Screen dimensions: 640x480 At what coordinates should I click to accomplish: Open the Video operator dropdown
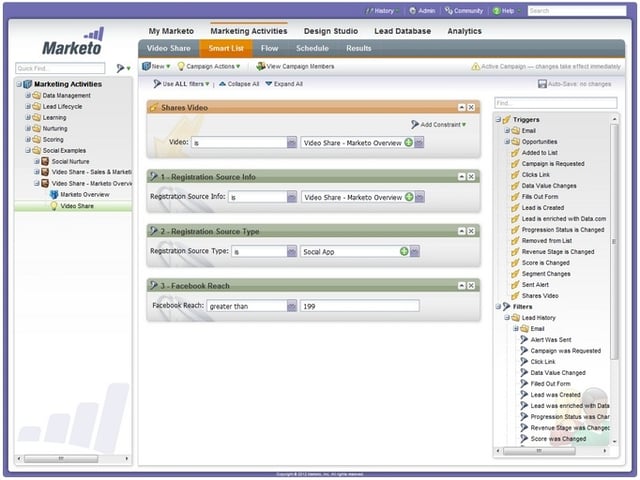[x=291, y=142]
